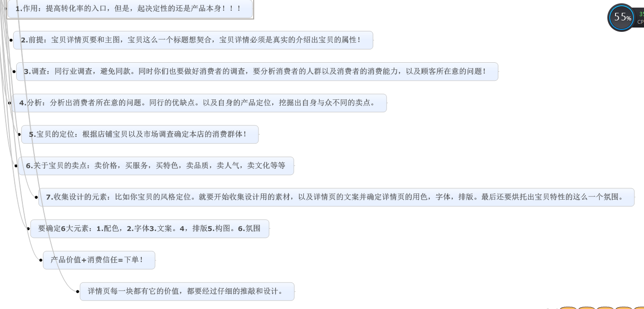Click the CPU temperature panel beside 55% ball
The width and height of the screenshot is (644, 309).
640,18
